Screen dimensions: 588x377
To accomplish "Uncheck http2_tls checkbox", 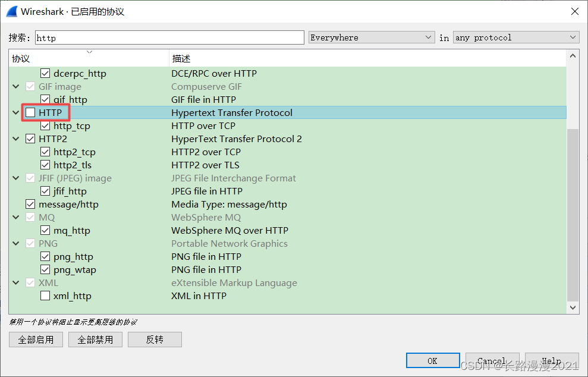I will click(x=45, y=165).
